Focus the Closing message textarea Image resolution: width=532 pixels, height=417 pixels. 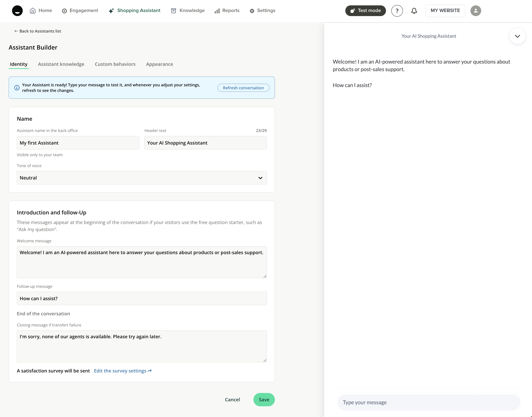pyautogui.click(x=142, y=346)
